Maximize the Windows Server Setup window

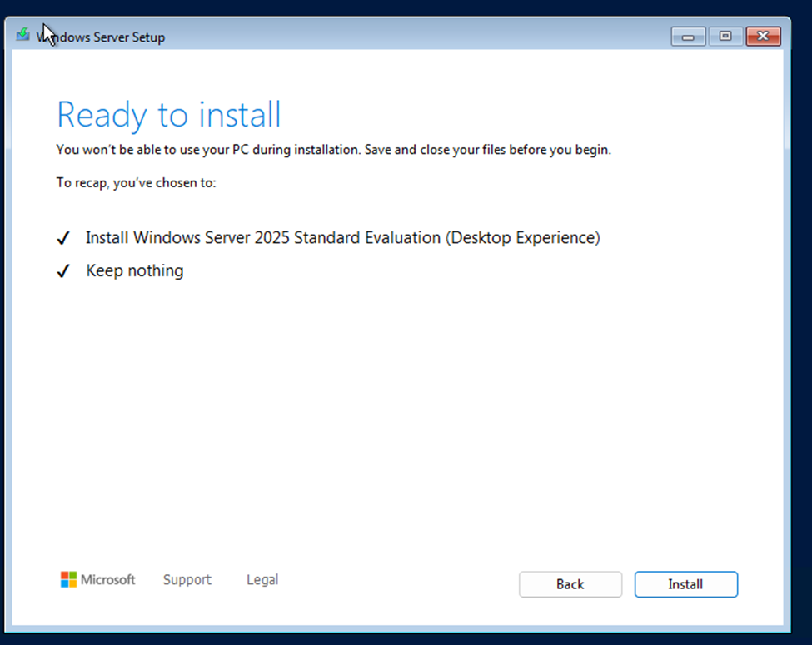[725, 37]
